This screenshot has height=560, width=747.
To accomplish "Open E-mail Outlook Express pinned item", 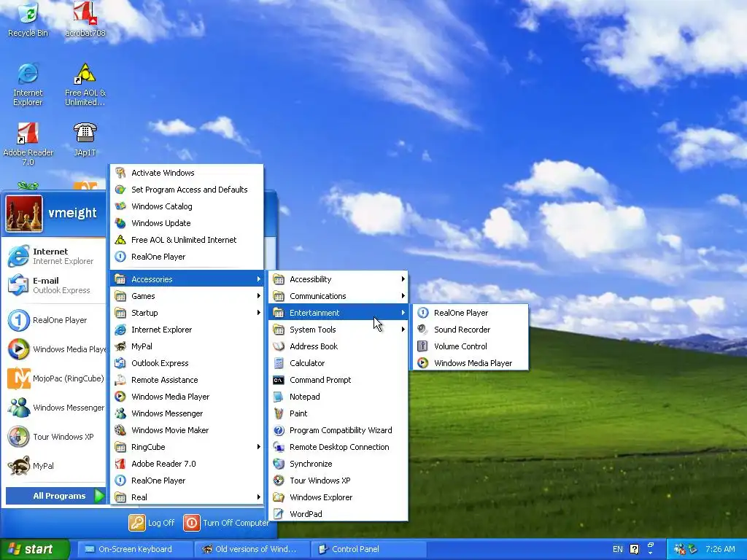I will (x=53, y=285).
